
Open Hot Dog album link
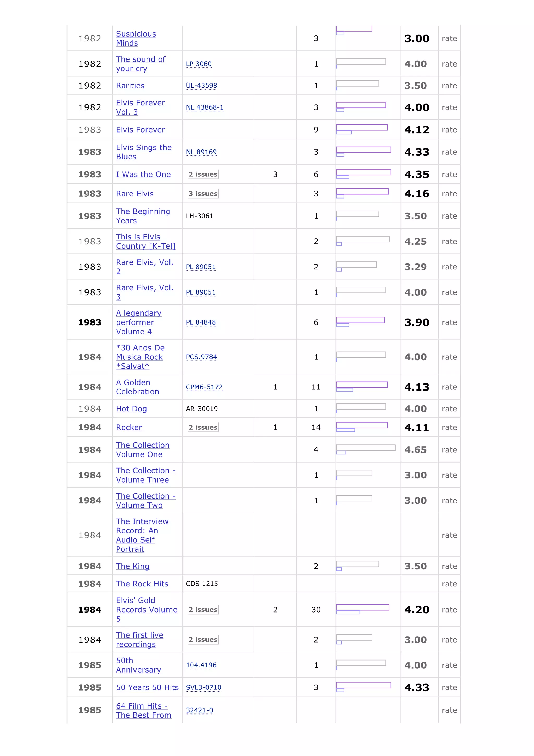click(131, 409)
